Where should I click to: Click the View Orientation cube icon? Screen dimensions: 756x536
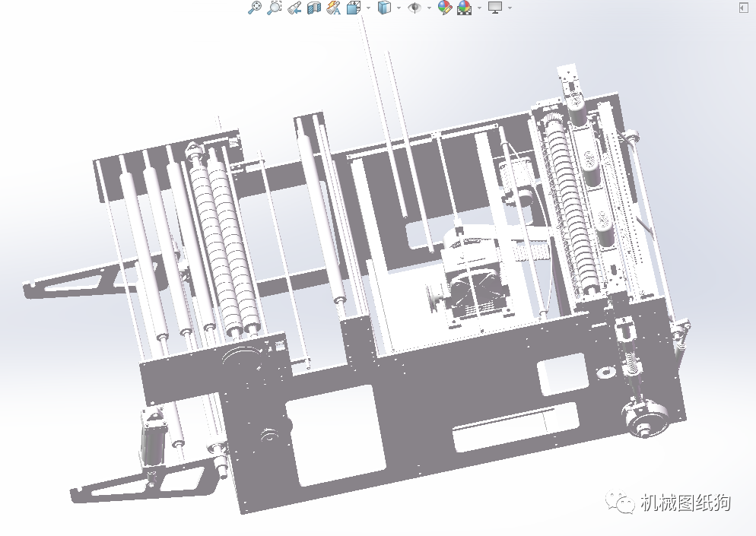tap(354, 8)
